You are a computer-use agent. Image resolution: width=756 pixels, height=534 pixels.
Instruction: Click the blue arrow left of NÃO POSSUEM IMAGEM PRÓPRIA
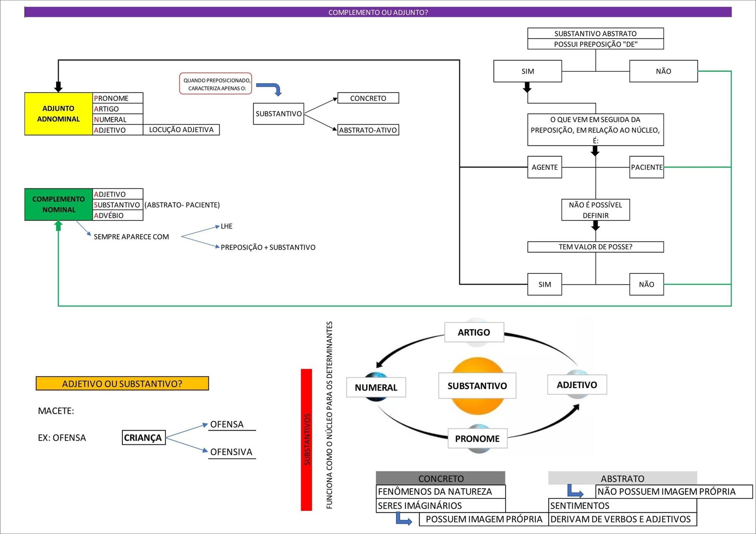click(575, 492)
